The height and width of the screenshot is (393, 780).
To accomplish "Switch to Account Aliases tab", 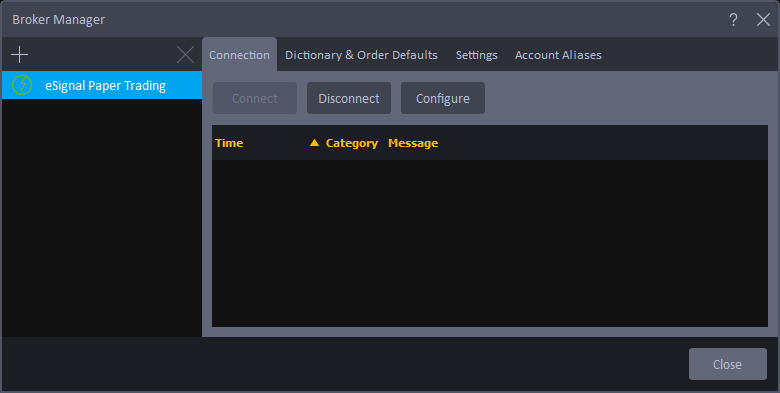I will pyautogui.click(x=558, y=55).
